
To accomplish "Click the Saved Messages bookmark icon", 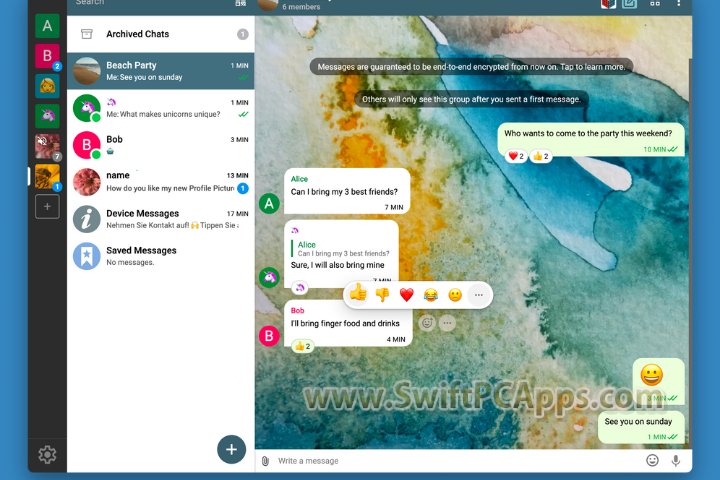I will [87, 256].
